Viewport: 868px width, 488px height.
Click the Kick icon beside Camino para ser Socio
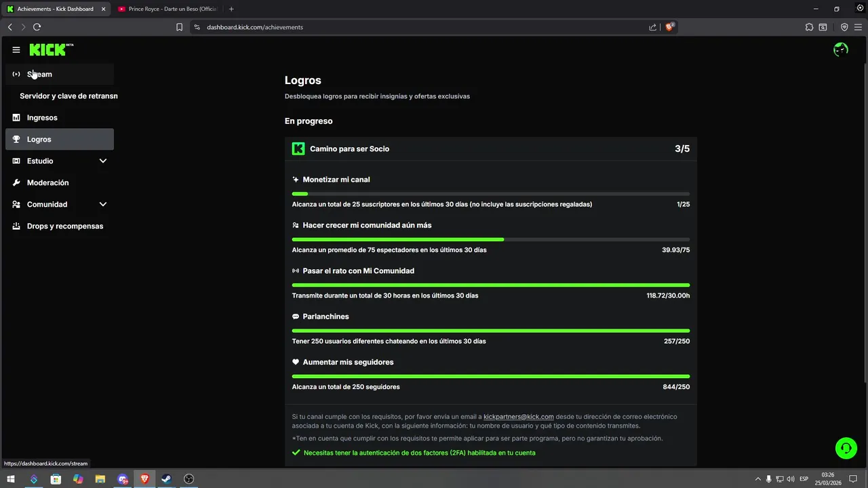[298, 148]
